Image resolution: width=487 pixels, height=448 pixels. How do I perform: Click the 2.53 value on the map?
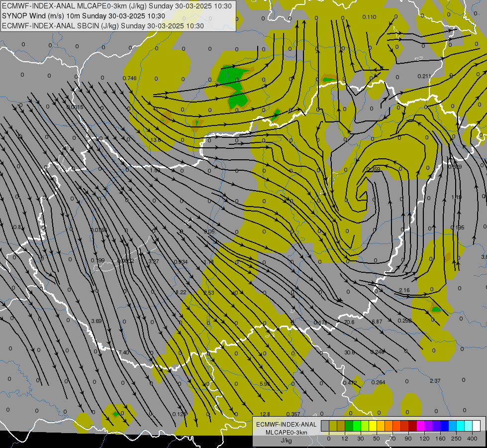point(209,293)
